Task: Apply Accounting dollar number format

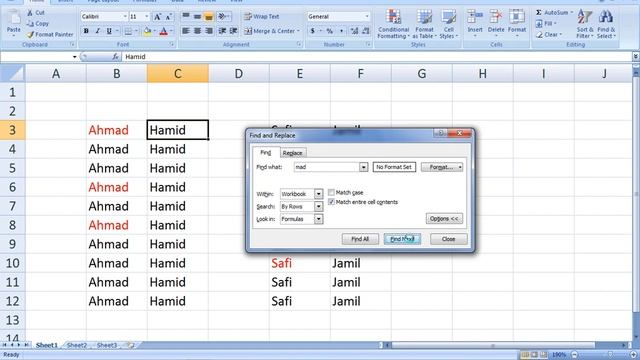Action: pos(312,31)
